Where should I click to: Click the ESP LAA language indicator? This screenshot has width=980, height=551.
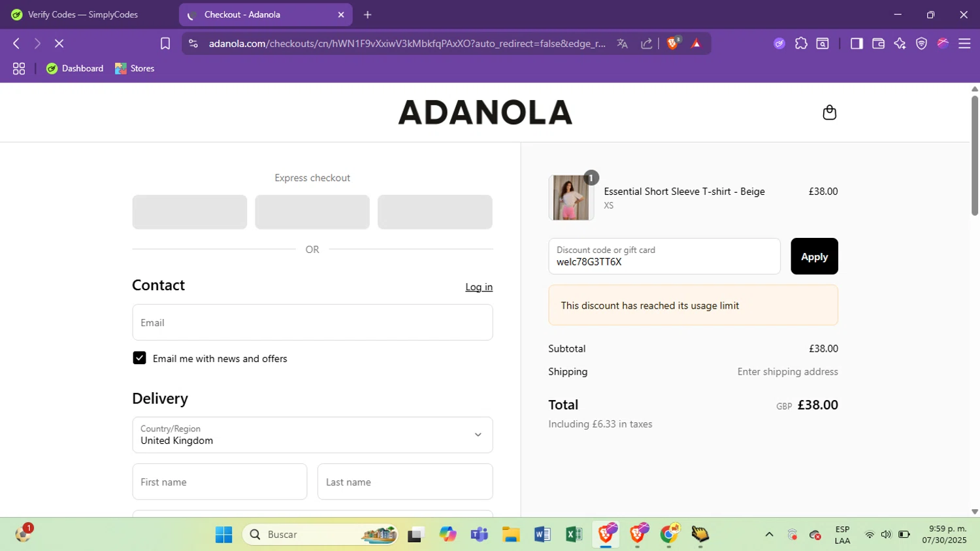coord(842,535)
